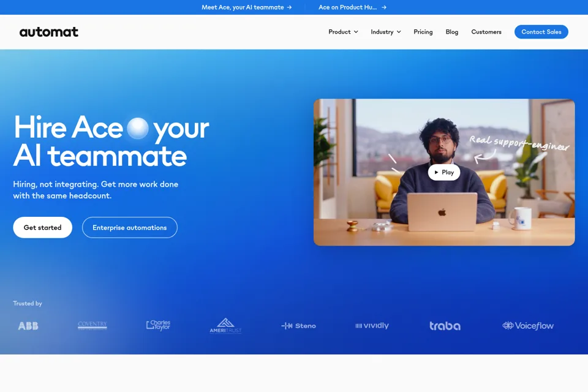Screen dimensions: 588x392
Task: Click the Voiceflow logo
Action: point(528,326)
